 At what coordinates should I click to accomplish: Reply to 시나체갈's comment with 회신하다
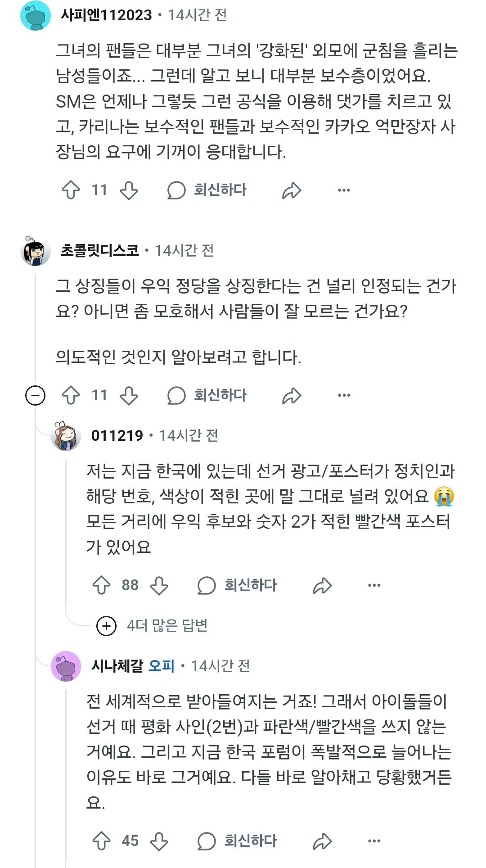pos(238,841)
